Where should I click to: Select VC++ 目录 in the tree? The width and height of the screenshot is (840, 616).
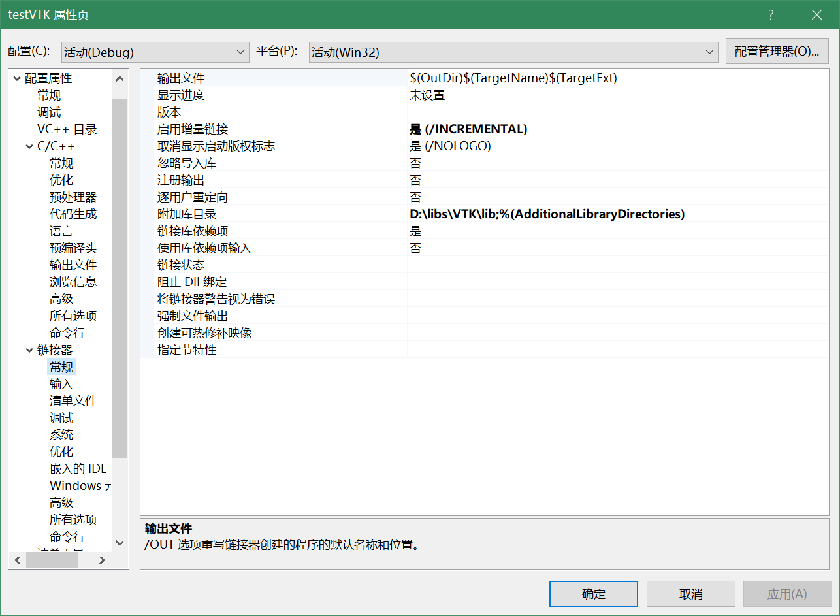pyautogui.click(x=67, y=129)
